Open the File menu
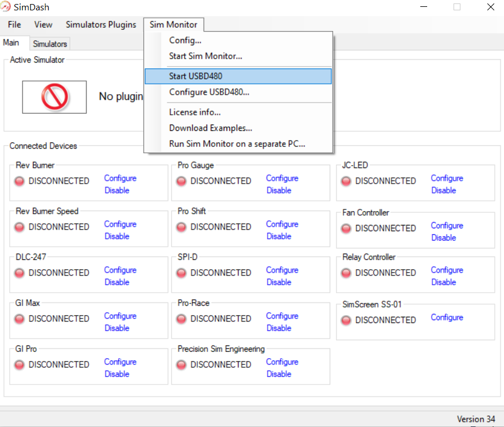 (x=14, y=25)
